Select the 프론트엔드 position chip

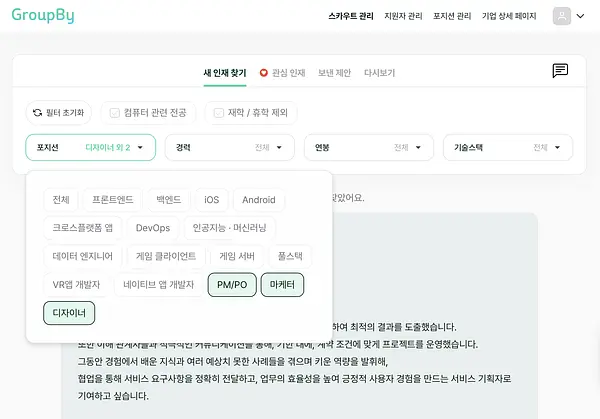click(112, 200)
